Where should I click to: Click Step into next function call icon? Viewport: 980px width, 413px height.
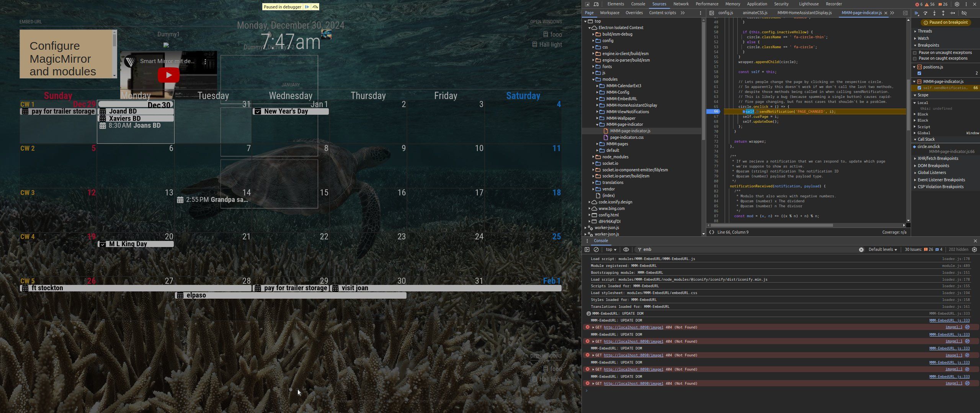coord(934,13)
